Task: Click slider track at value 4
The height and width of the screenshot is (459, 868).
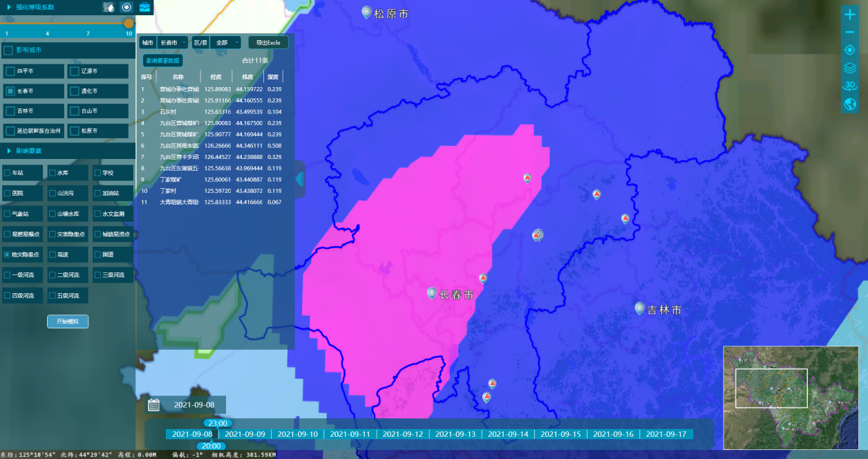Action: 48,24
